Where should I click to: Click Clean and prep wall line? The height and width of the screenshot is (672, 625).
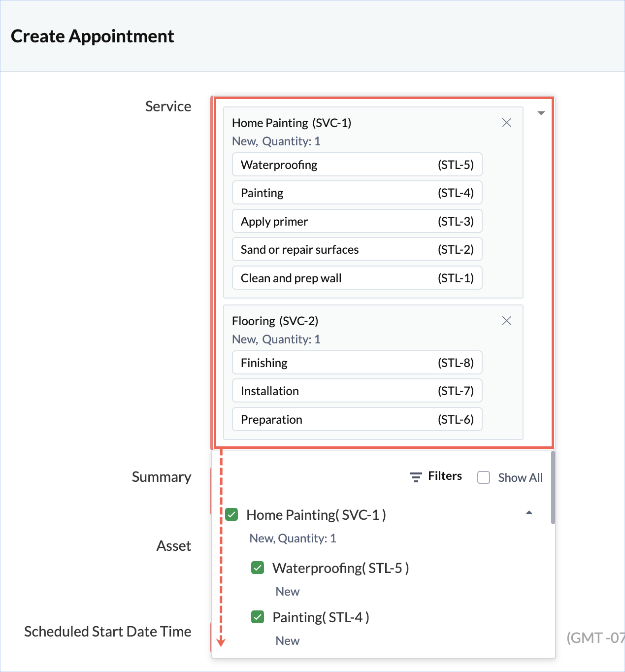click(x=357, y=278)
